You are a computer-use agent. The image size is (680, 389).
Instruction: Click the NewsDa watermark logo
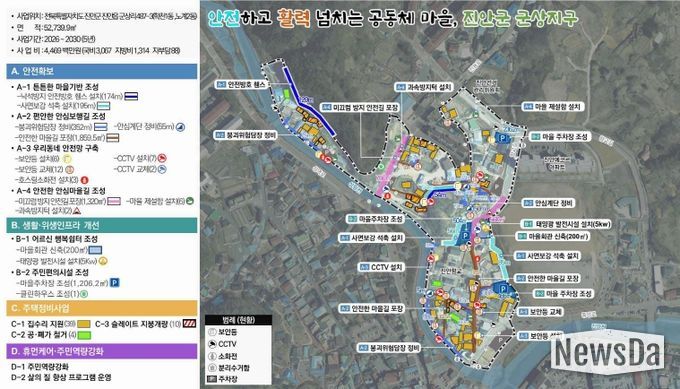608,352
